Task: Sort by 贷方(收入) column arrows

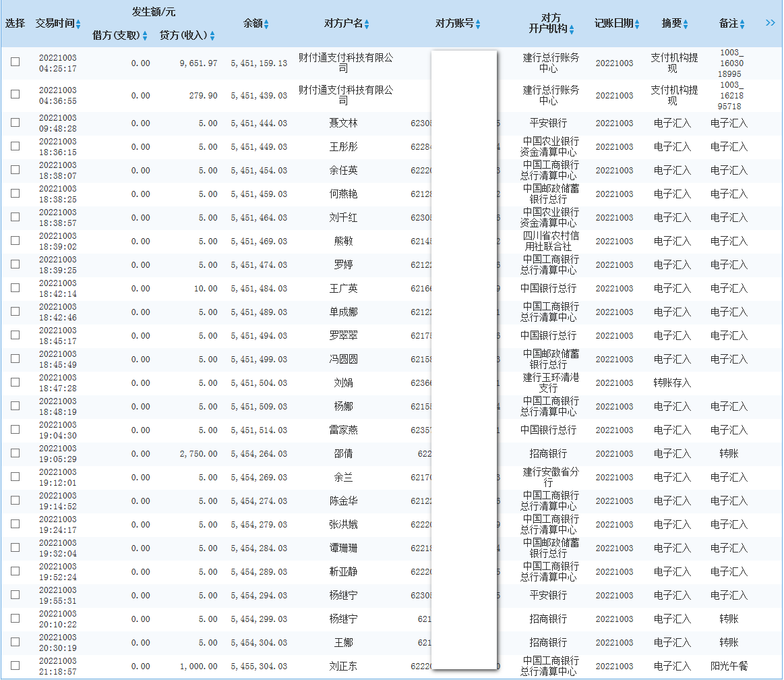Action: (x=212, y=36)
